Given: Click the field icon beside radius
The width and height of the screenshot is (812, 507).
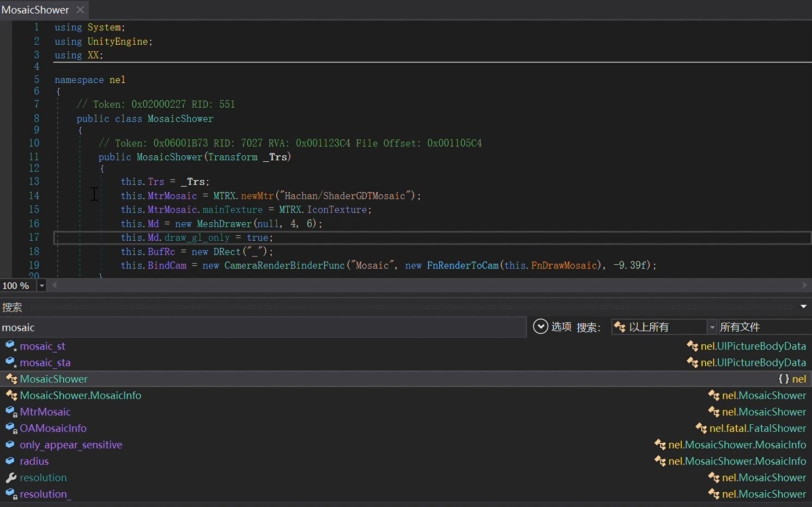Looking at the screenshot, I should click(x=10, y=461).
